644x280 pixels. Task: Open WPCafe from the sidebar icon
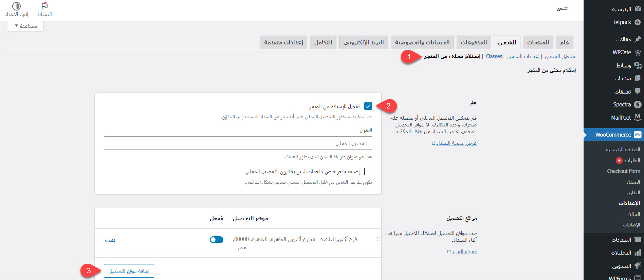[x=637, y=53]
